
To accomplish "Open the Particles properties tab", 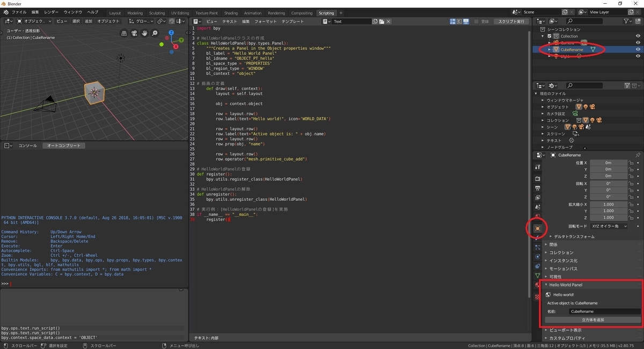I will [537, 247].
